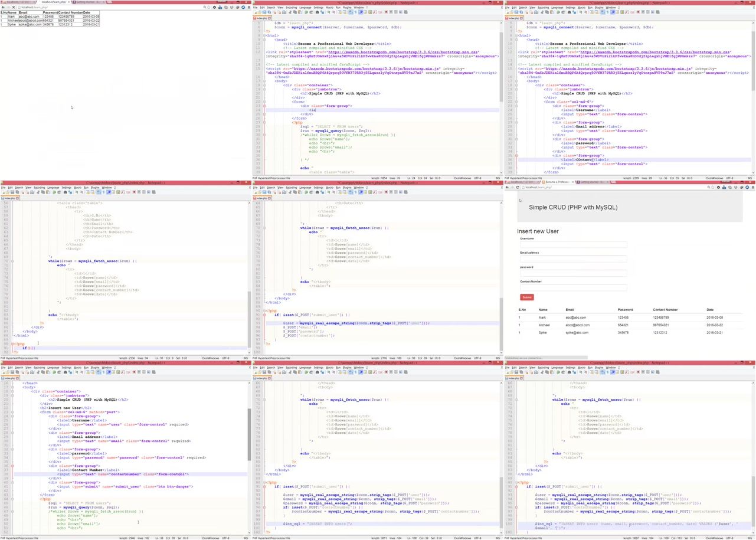Click Zoom Out icon in Notepad++ window with length 3011
756x540 pixels.
333,372
